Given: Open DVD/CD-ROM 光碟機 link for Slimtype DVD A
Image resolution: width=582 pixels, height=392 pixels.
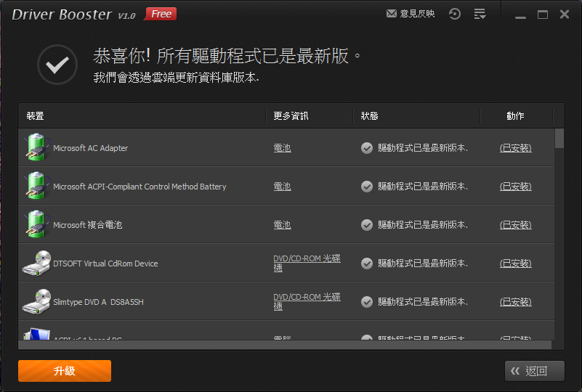Looking at the screenshot, I should coord(307,301).
